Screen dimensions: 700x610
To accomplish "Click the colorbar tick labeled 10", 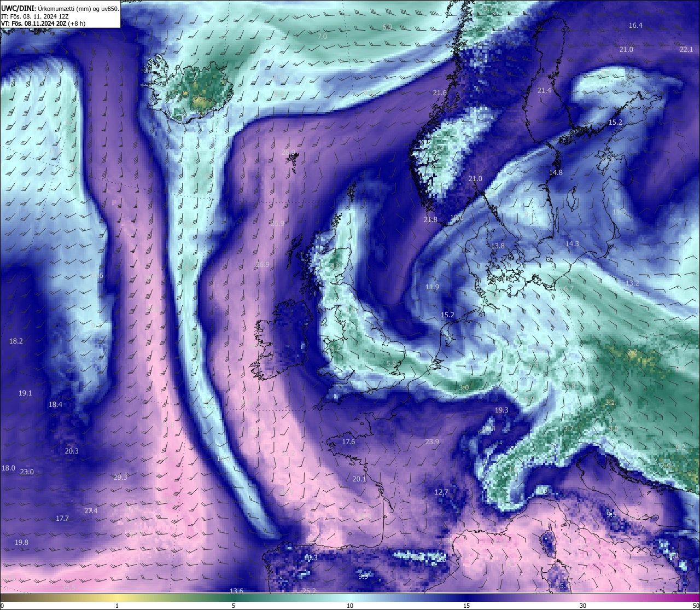I will 350,606.
